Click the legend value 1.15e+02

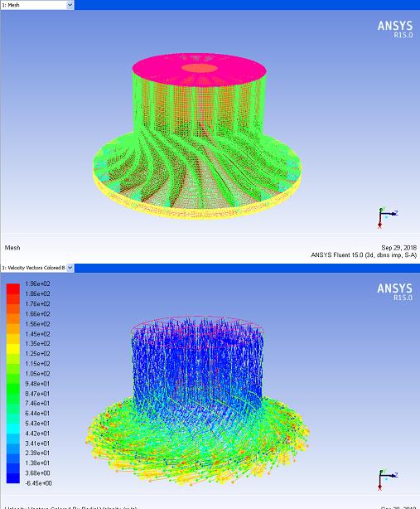click(x=37, y=364)
